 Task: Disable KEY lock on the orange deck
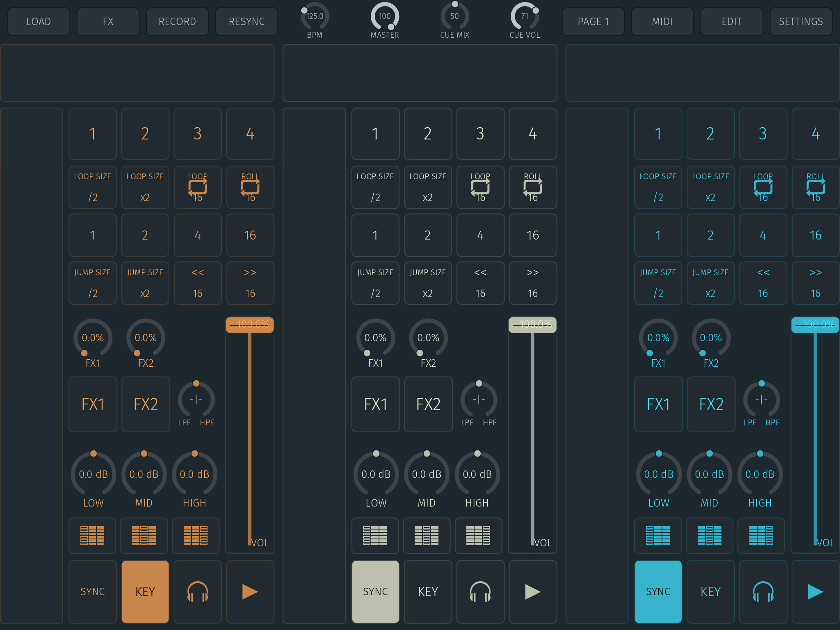[145, 591]
